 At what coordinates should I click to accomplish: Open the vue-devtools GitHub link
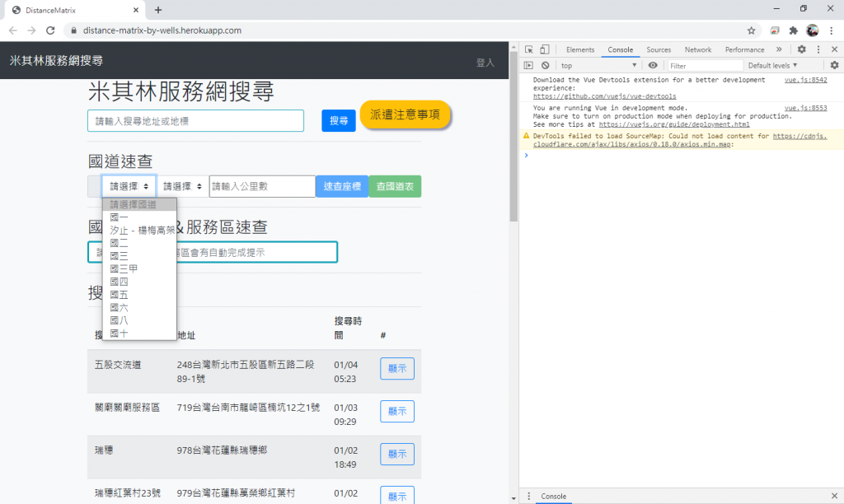[x=604, y=96]
